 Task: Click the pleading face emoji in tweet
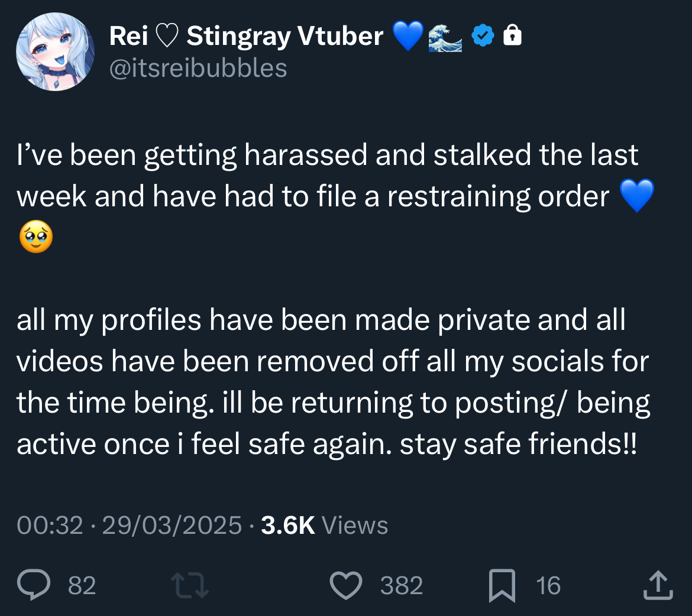point(36,236)
